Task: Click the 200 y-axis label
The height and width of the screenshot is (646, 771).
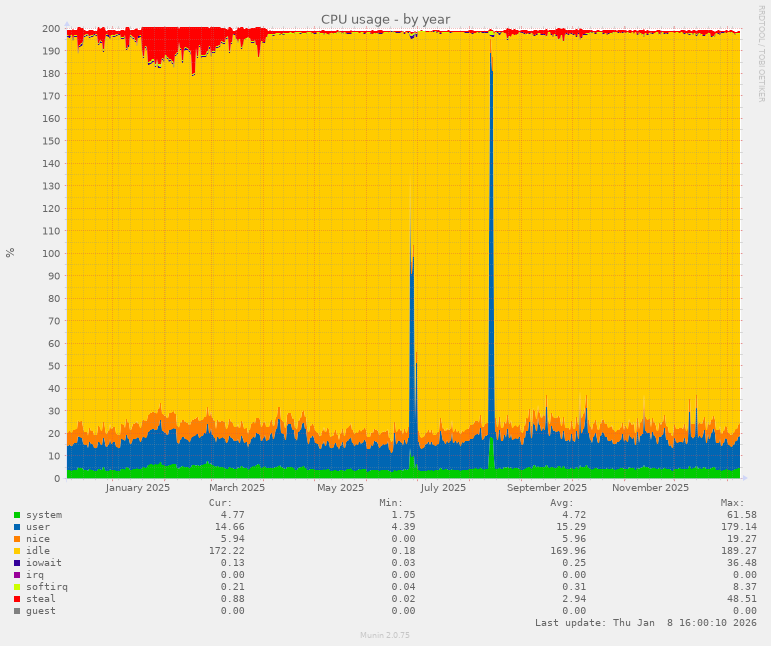Action: tap(51, 29)
